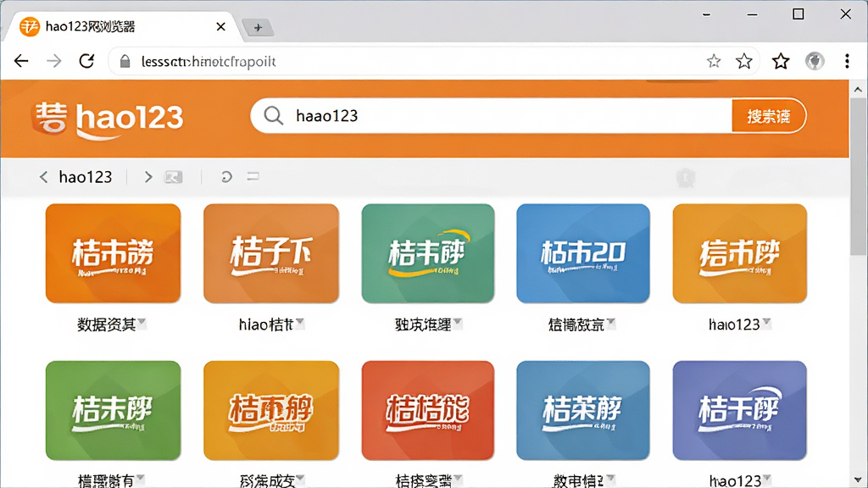Maximize the browser window

tap(798, 14)
